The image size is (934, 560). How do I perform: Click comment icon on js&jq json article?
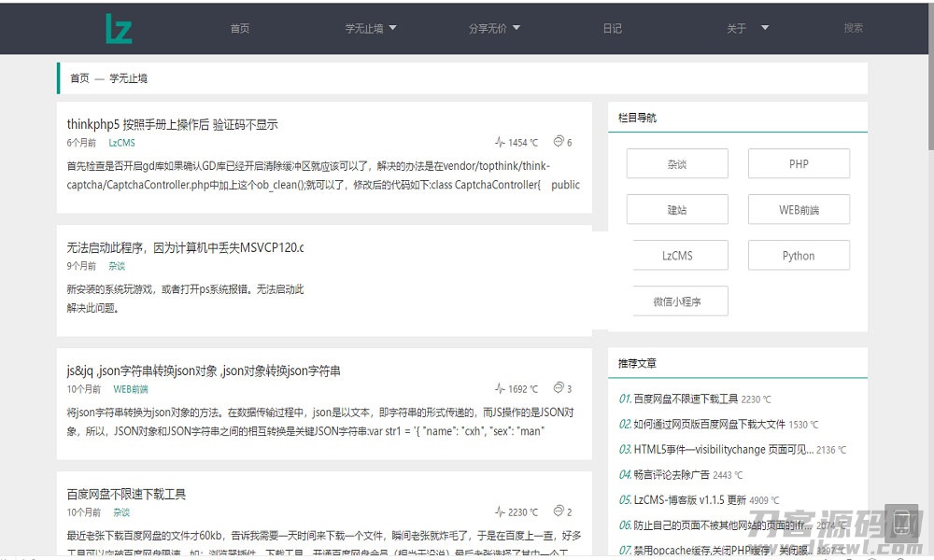[x=559, y=388]
